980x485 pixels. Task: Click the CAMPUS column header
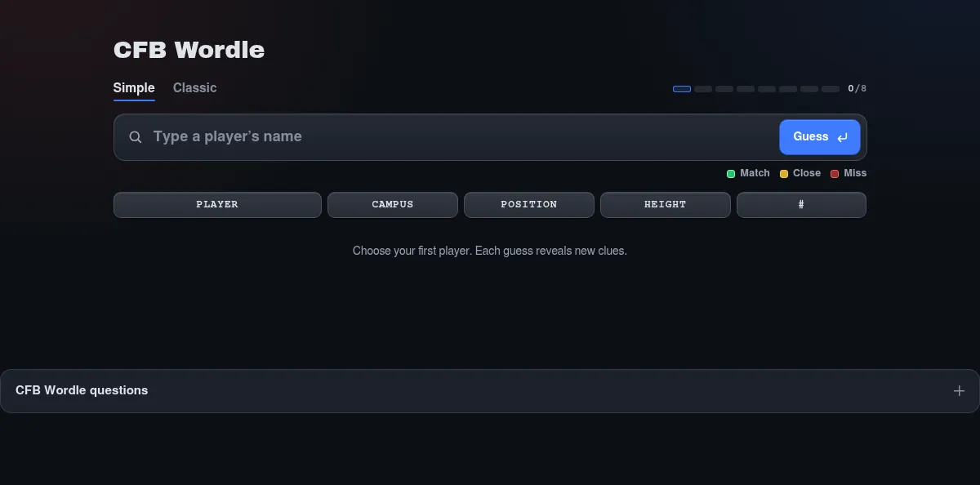coord(393,205)
